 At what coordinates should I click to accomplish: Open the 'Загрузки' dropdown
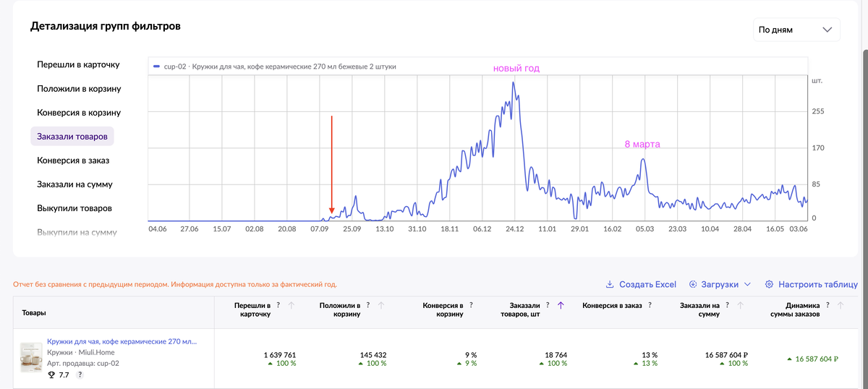tap(720, 284)
